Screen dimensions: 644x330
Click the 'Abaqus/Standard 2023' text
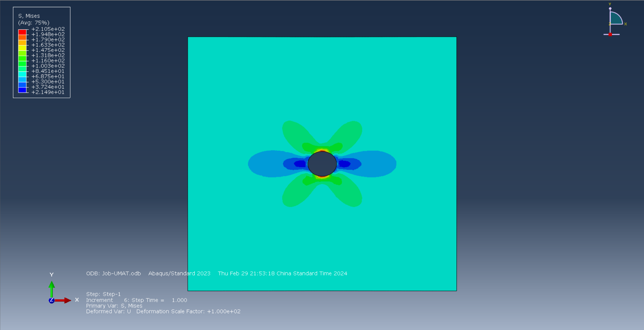coord(179,274)
